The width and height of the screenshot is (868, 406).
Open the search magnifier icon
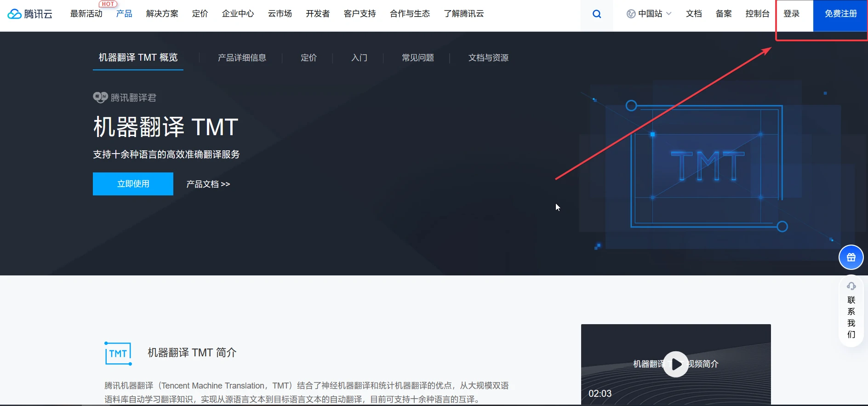(597, 14)
